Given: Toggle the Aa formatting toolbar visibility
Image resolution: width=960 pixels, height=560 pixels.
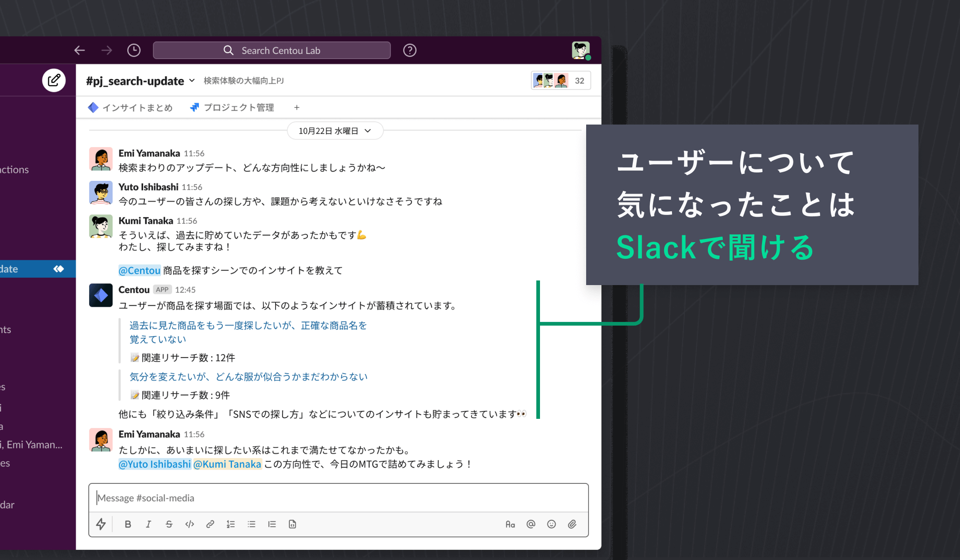Looking at the screenshot, I should click(510, 524).
